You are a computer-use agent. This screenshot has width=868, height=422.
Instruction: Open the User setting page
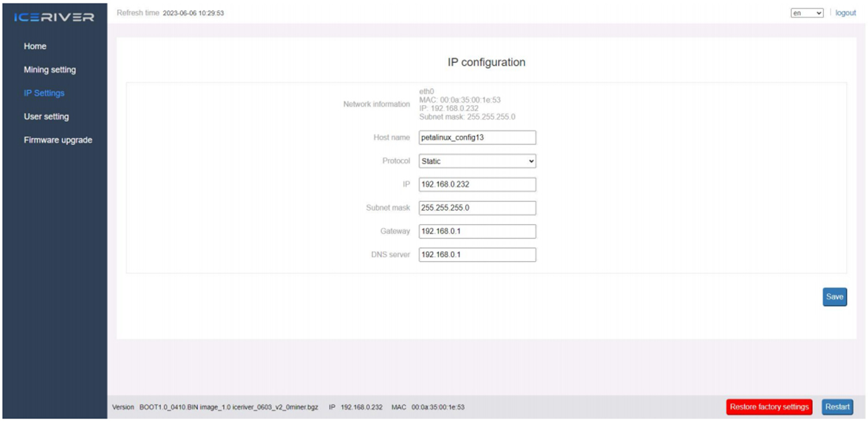46,116
